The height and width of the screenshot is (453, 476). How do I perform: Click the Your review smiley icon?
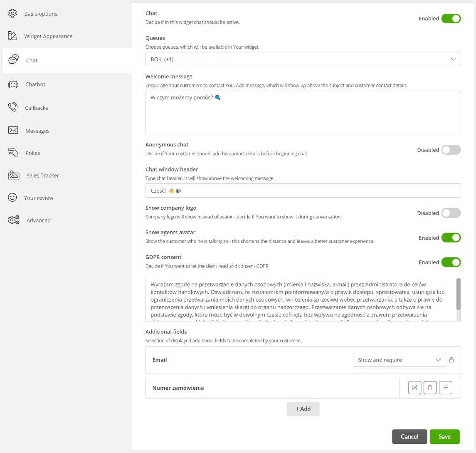click(12, 198)
